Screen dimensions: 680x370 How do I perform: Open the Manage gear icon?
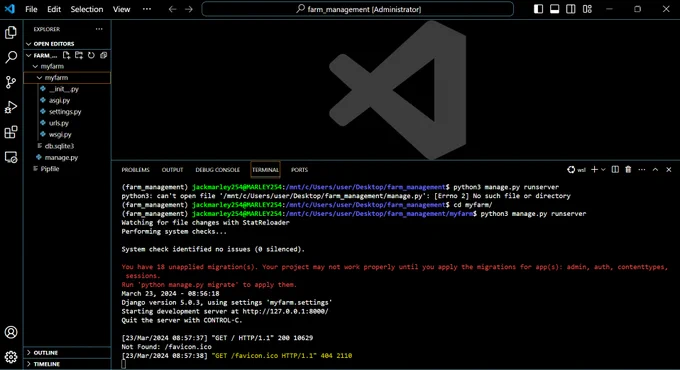click(11, 357)
